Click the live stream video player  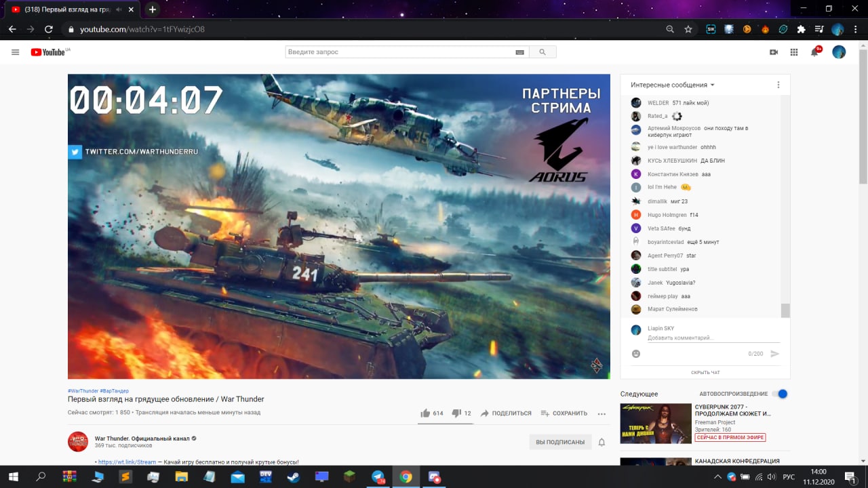(339, 226)
